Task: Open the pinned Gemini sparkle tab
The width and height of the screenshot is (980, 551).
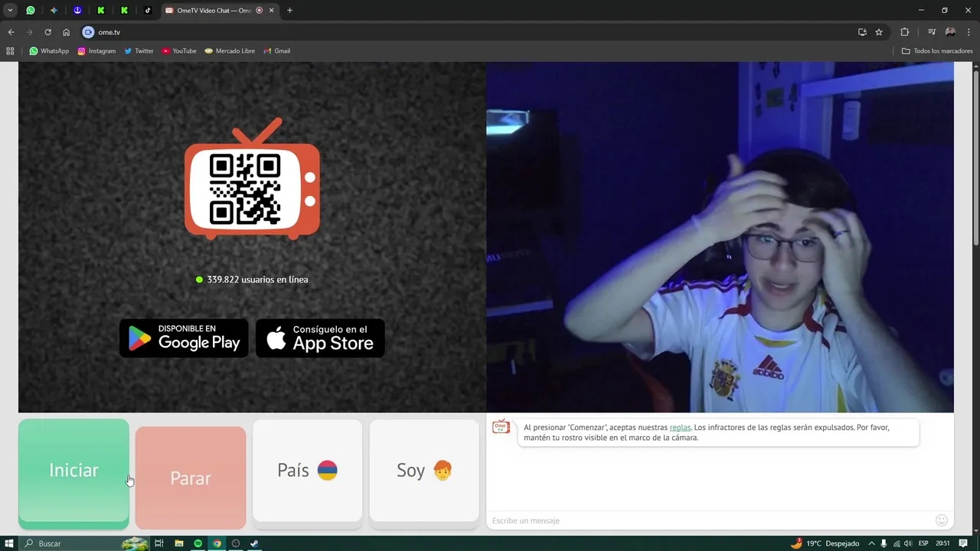Action: pyautogui.click(x=54, y=11)
